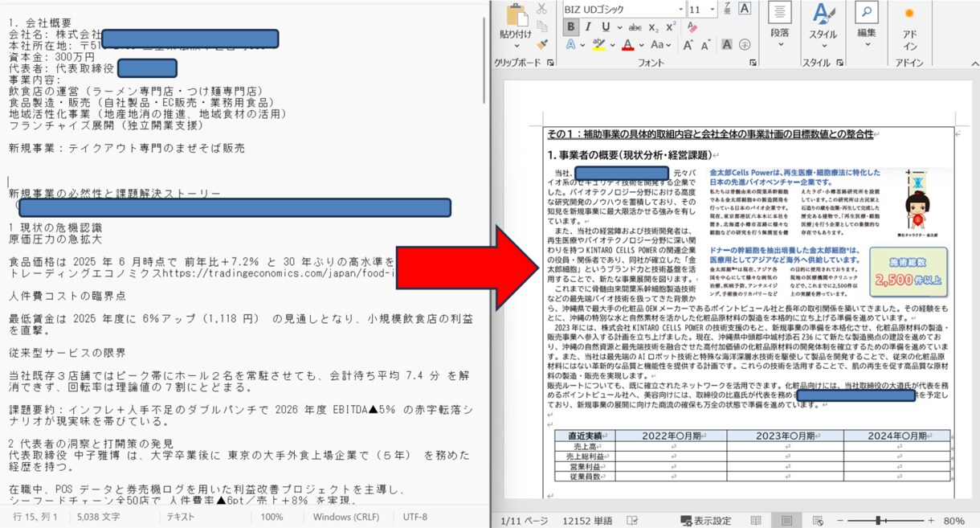Image resolution: width=980 pixels, height=528 pixels.
Task: Click 行 15, 列 1 cursor position indicator
Action: click(x=34, y=518)
